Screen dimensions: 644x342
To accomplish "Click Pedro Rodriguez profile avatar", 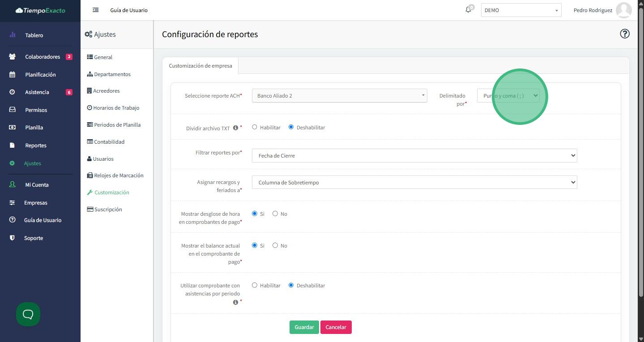I will pos(623,10).
